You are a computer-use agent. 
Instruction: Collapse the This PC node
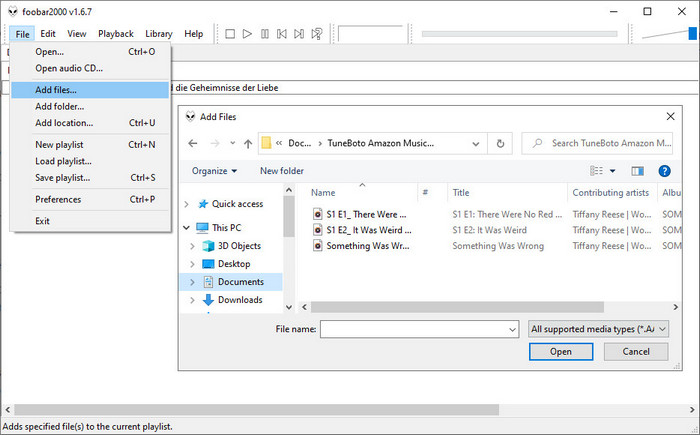(x=187, y=228)
